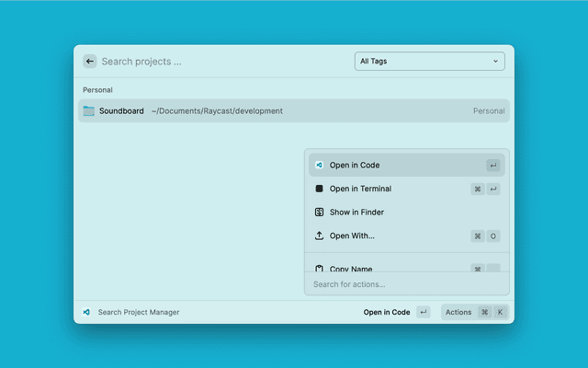Click the Search for actions field

pyautogui.click(x=406, y=284)
